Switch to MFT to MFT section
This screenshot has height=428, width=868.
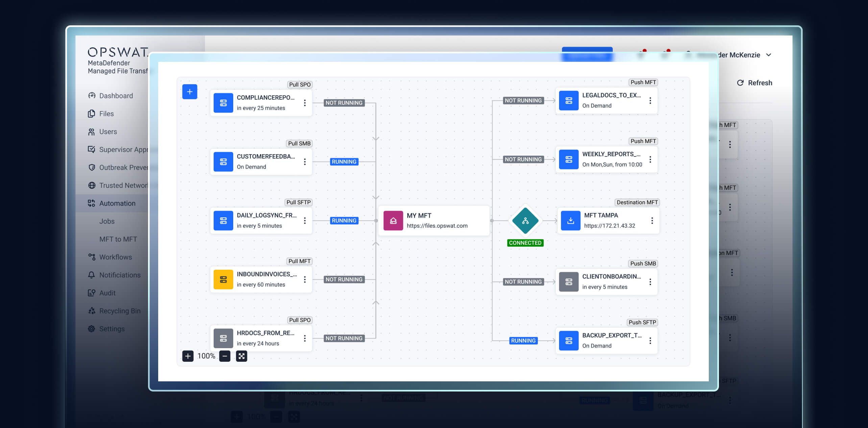[118, 239]
